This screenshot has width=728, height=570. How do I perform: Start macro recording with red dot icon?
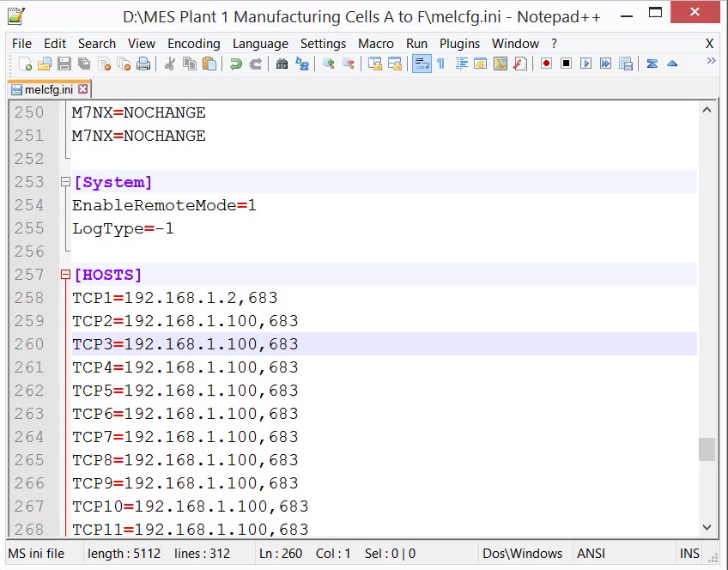(x=547, y=64)
